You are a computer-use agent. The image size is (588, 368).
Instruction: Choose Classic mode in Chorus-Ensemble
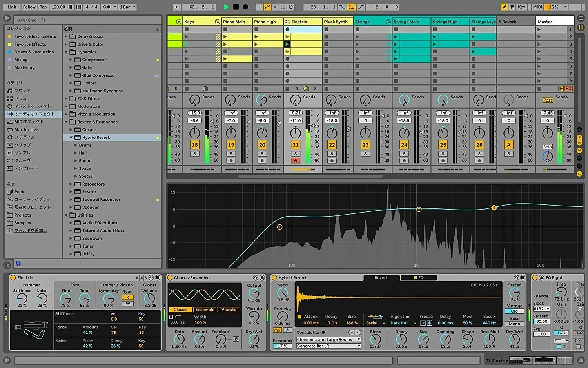click(x=181, y=310)
